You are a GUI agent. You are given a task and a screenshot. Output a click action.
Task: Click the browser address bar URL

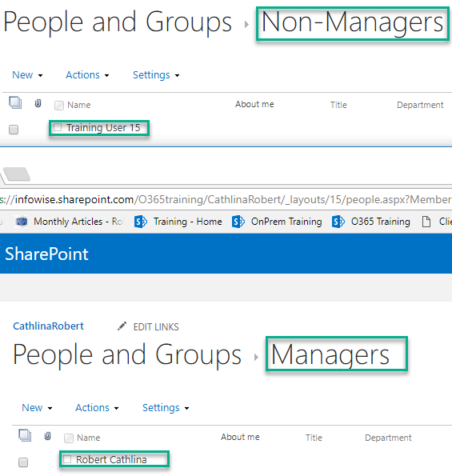[x=226, y=199]
